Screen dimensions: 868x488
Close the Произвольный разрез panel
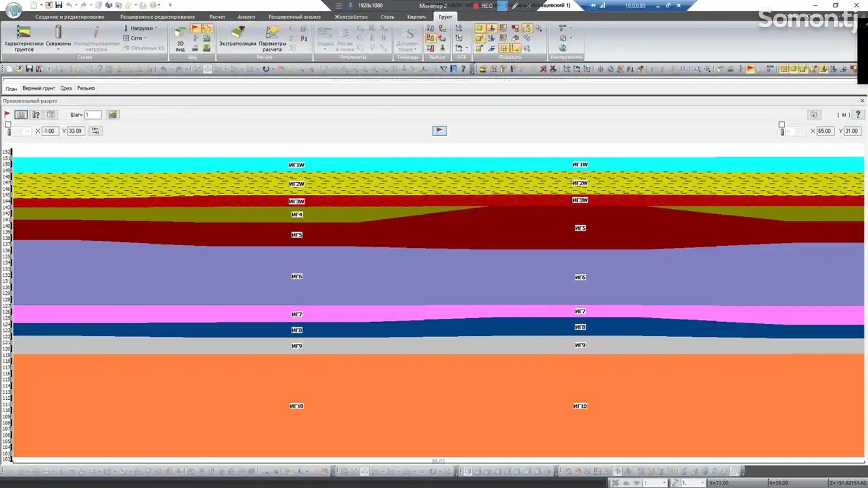862,100
